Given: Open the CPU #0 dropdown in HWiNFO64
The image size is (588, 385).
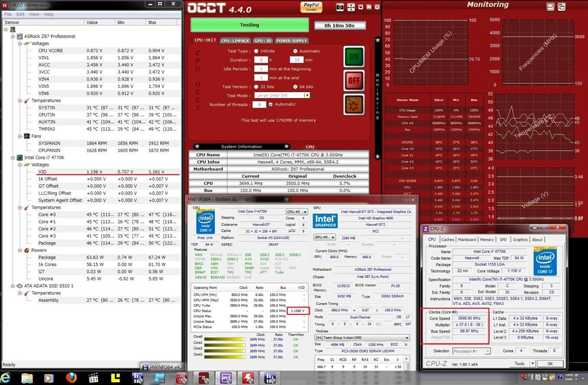Looking at the screenshot, I should click(x=297, y=211).
